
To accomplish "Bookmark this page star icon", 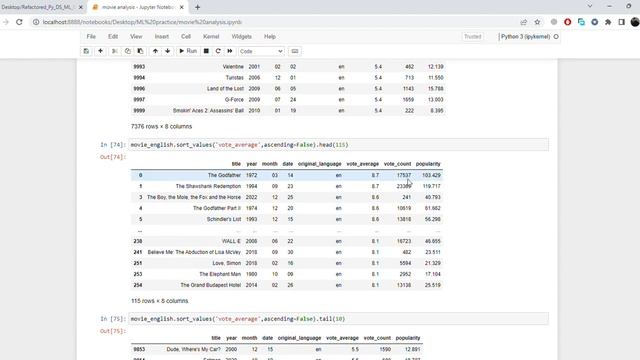I will click(x=538, y=22).
